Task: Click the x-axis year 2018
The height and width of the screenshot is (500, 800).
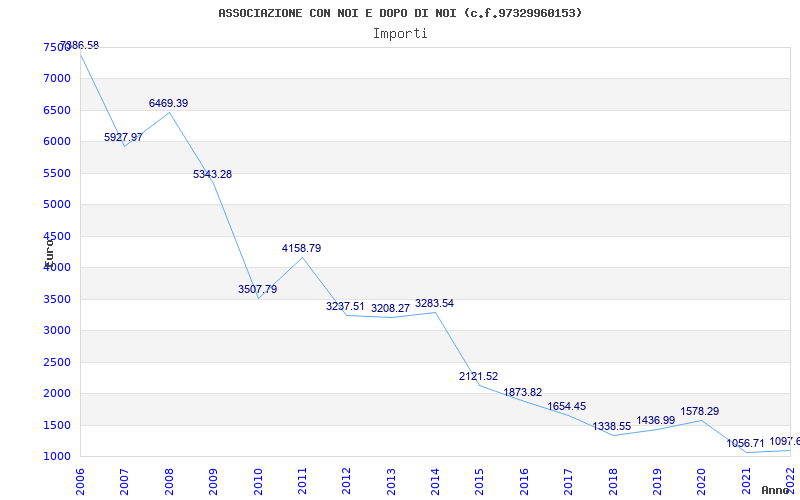Action: (613, 482)
